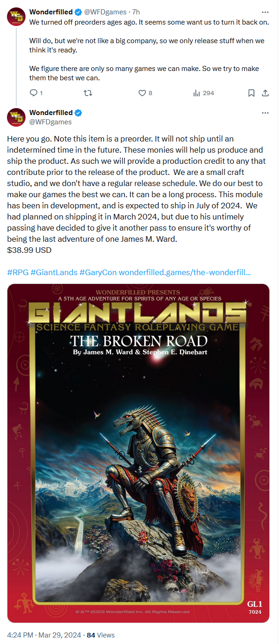Click the reply icon on first tweet
Image resolution: width=280 pixels, height=644 pixels.
33,93
